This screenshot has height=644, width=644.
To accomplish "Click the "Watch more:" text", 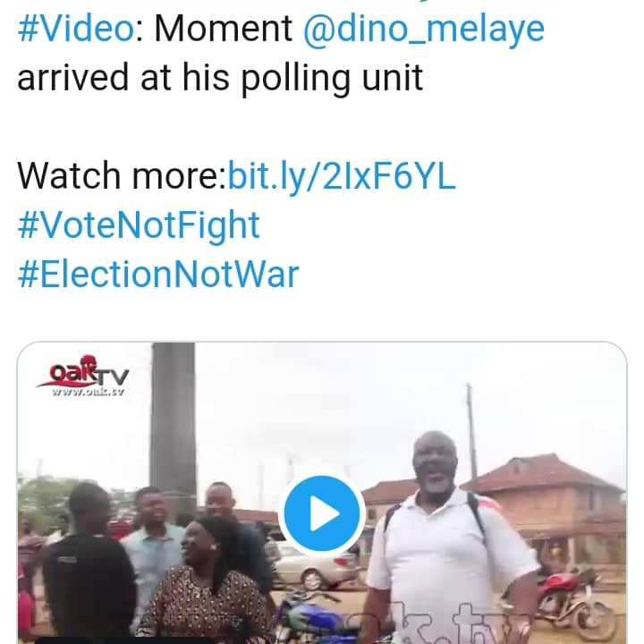I will [x=121, y=175].
